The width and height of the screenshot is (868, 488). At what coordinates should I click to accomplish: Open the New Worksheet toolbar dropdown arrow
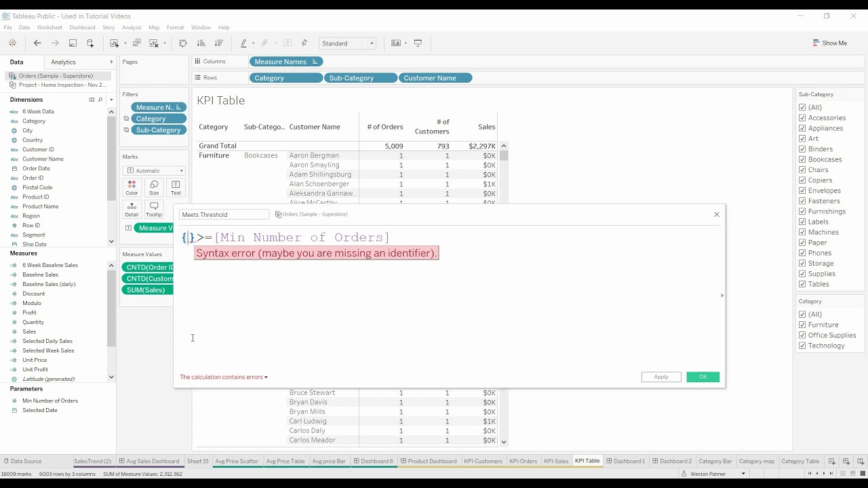[125, 43]
